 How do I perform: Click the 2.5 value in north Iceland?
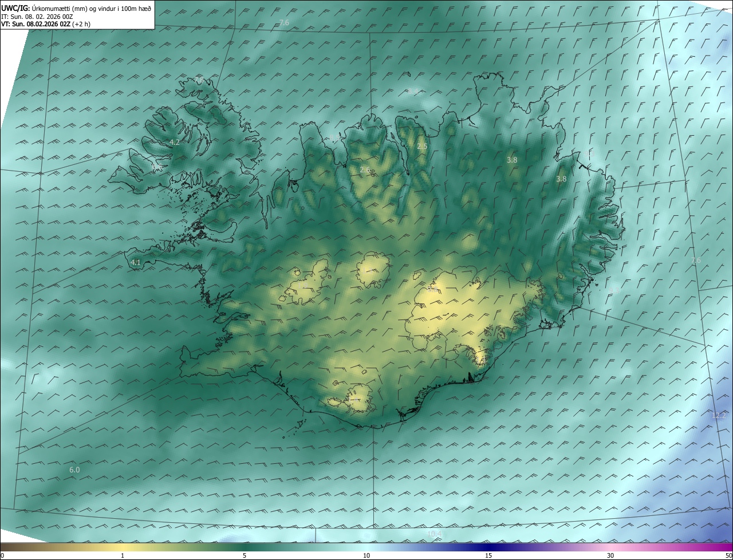[x=422, y=147]
